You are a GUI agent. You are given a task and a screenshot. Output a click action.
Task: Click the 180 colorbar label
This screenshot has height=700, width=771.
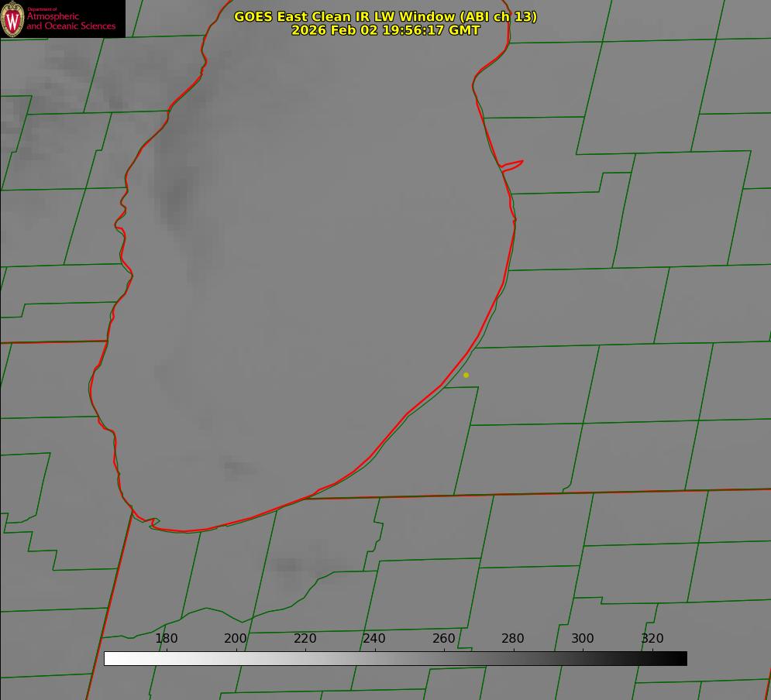(x=166, y=638)
